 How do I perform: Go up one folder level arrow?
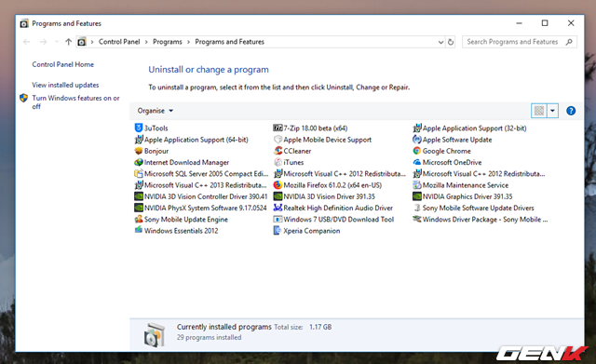click(x=68, y=42)
